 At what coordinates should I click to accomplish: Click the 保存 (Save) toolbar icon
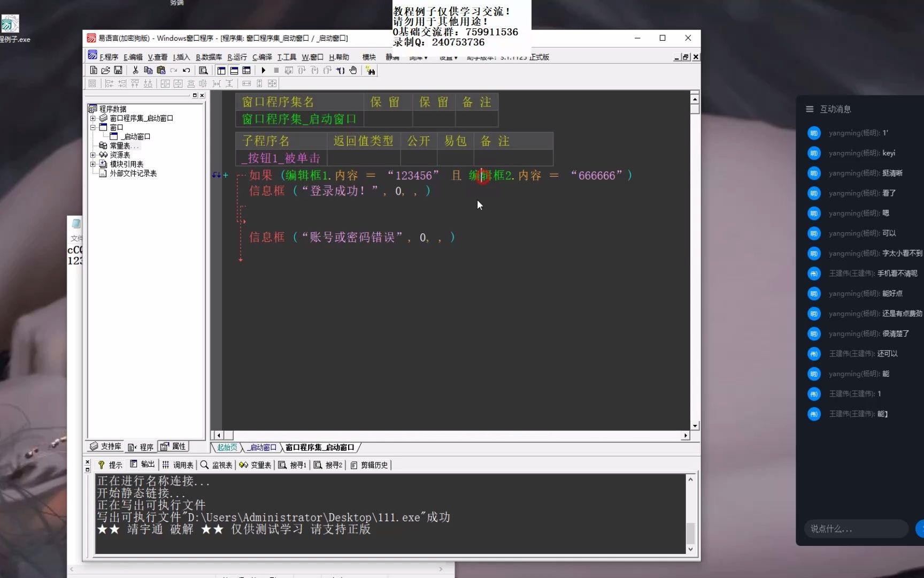click(118, 70)
